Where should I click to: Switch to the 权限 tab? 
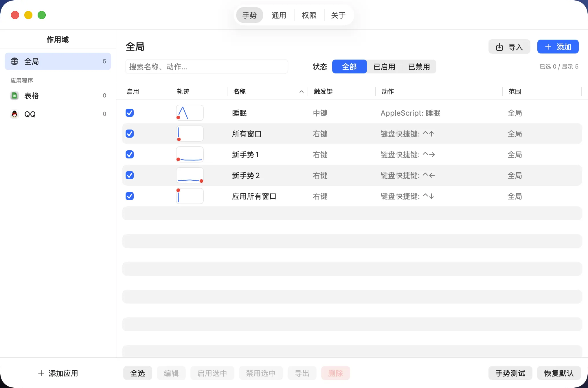(309, 15)
